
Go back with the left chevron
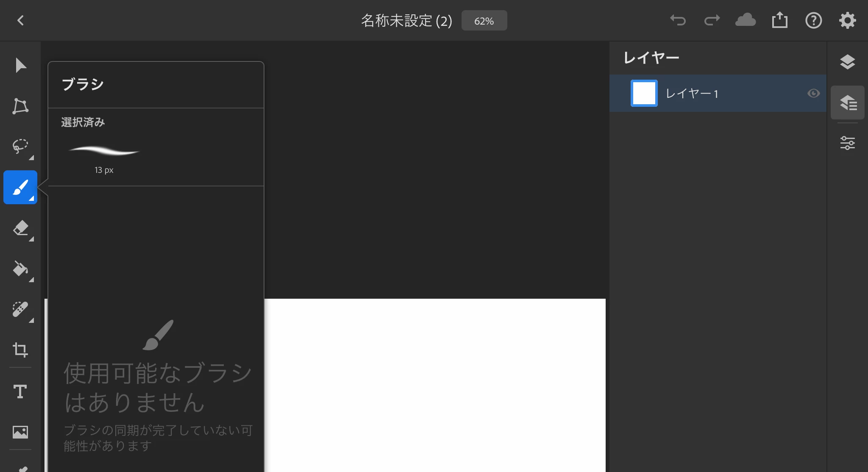[20, 20]
